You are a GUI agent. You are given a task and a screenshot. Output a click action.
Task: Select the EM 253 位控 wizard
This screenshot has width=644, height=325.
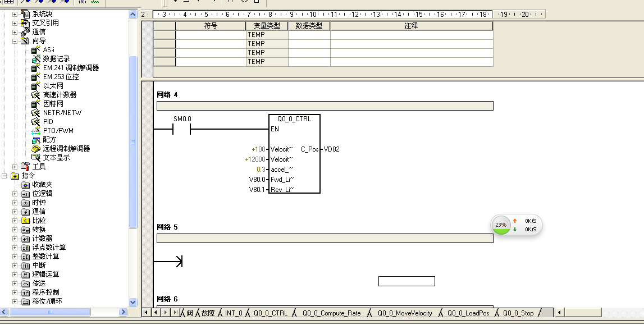coord(61,77)
